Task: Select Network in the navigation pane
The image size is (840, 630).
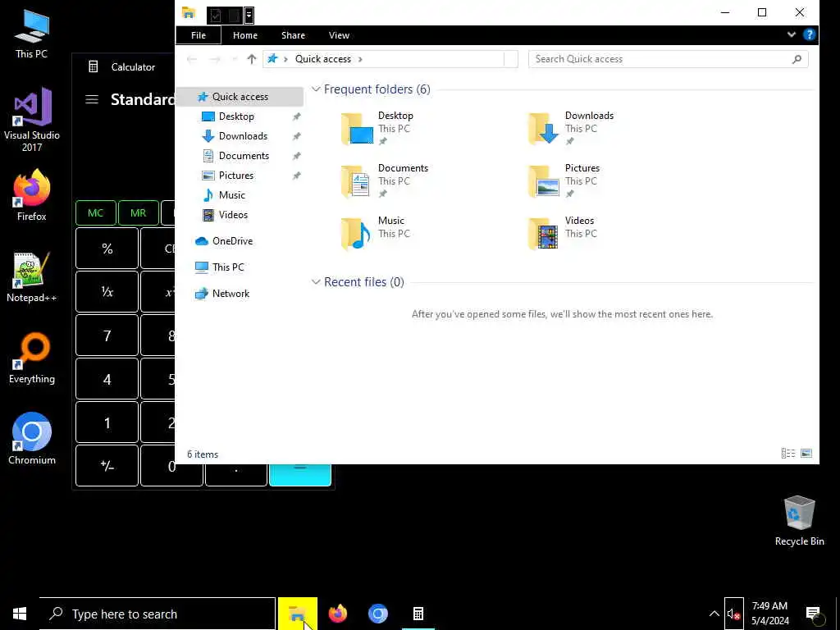Action: click(x=231, y=294)
